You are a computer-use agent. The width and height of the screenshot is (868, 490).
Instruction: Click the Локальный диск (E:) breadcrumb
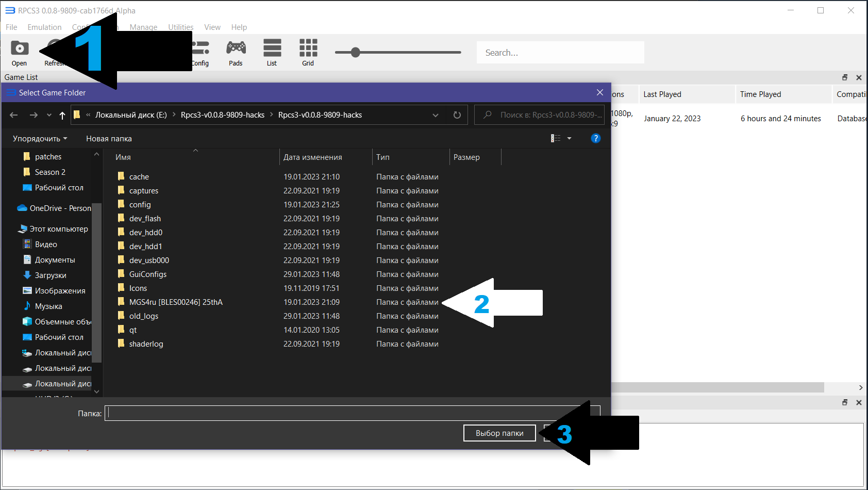(131, 115)
